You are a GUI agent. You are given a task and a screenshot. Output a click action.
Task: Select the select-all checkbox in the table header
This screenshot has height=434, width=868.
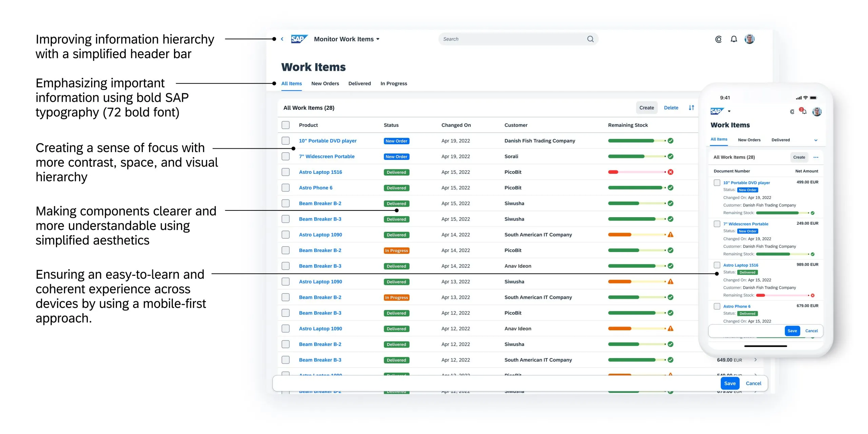point(285,125)
